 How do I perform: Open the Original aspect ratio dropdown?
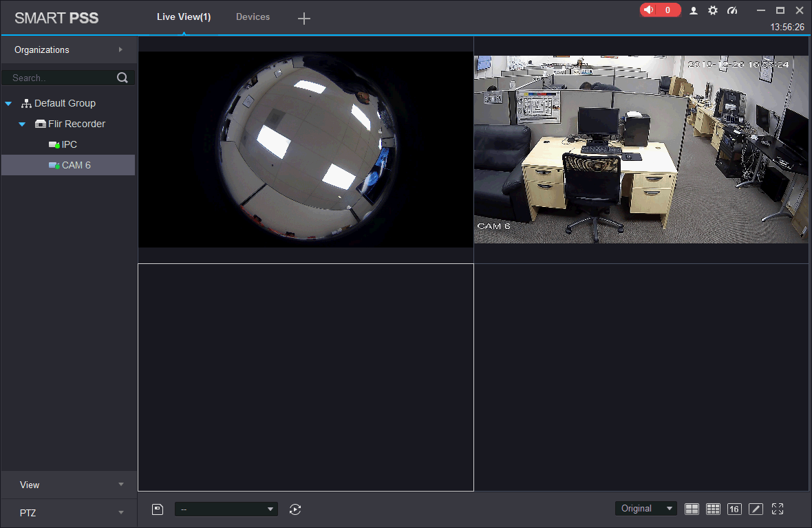(646, 509)
